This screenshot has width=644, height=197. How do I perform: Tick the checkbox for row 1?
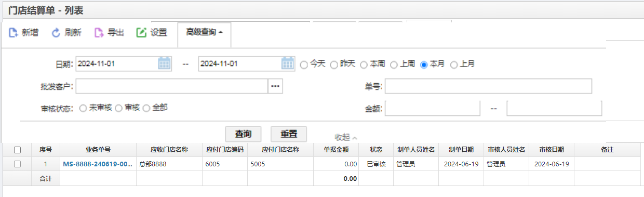(x=17, y=164)
